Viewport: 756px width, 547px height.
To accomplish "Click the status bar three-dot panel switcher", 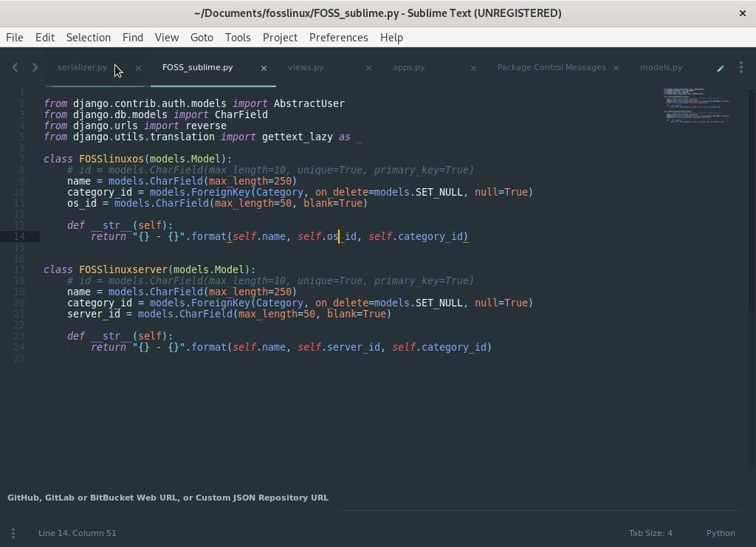I will pyautogui.click(x=13, y=533).
